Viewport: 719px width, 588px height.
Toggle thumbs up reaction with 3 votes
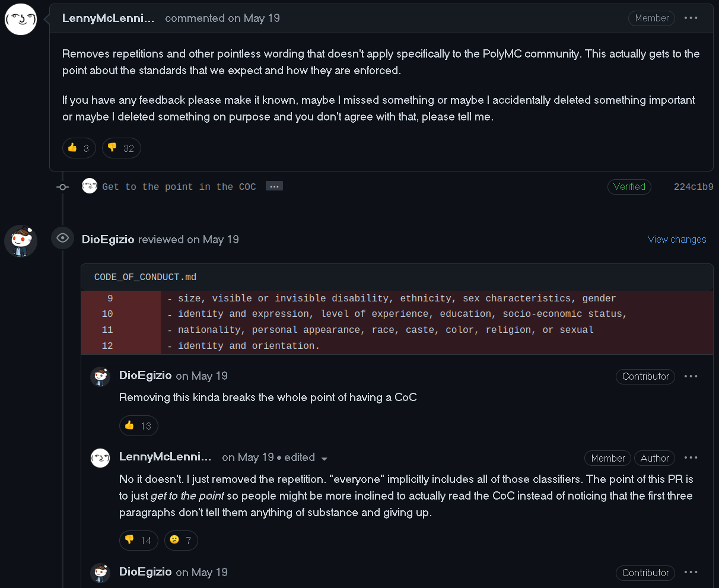point(79,148)
